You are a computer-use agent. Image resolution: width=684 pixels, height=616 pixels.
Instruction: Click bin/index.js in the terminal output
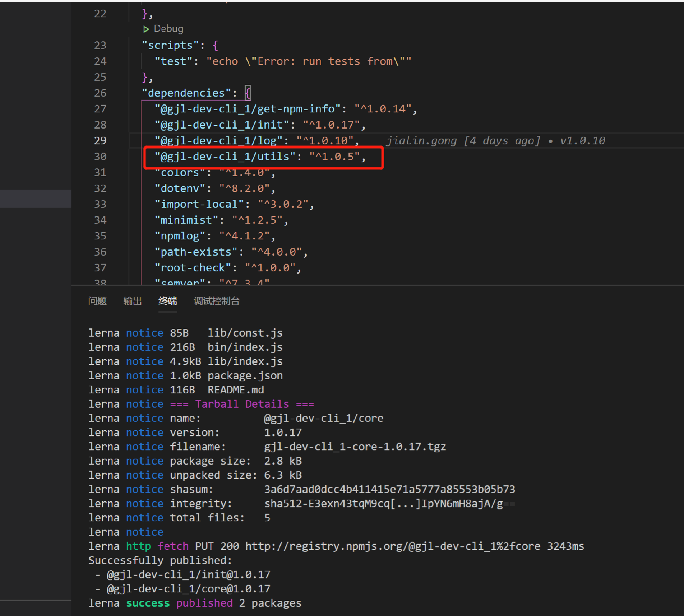(245, 347)
